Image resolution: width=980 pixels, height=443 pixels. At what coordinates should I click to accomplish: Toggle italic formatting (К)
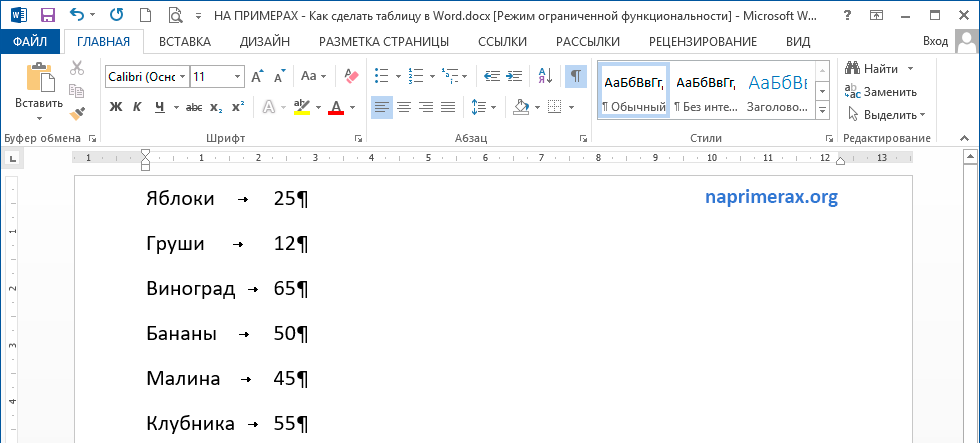(137, 107)
